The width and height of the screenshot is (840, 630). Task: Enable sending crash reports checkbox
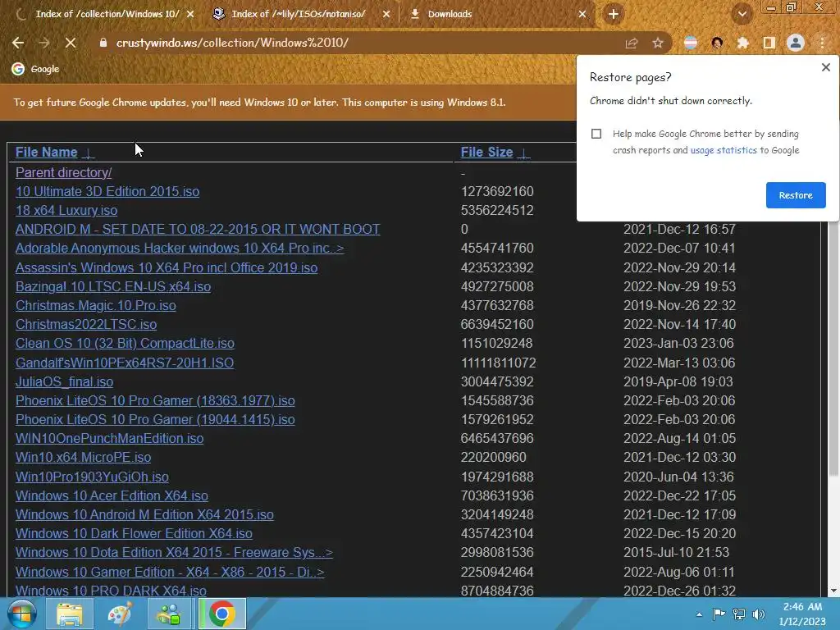click(x=596, y=134)
